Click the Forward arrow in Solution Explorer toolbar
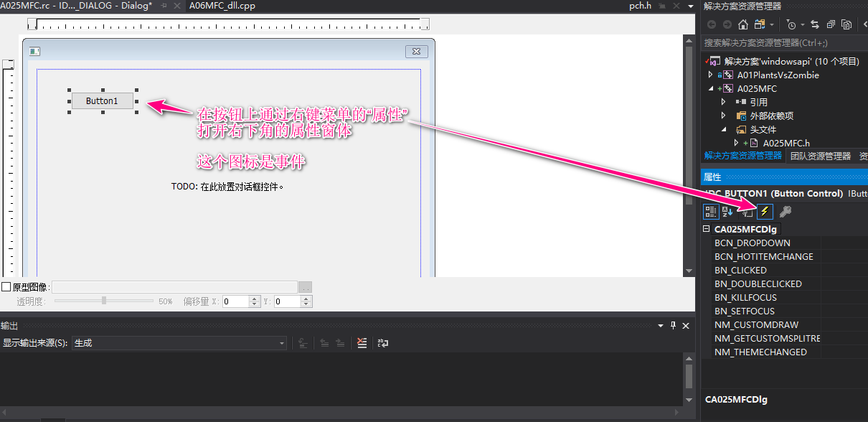868x422 pixels. pyautogui.click(x=727, y=24)
